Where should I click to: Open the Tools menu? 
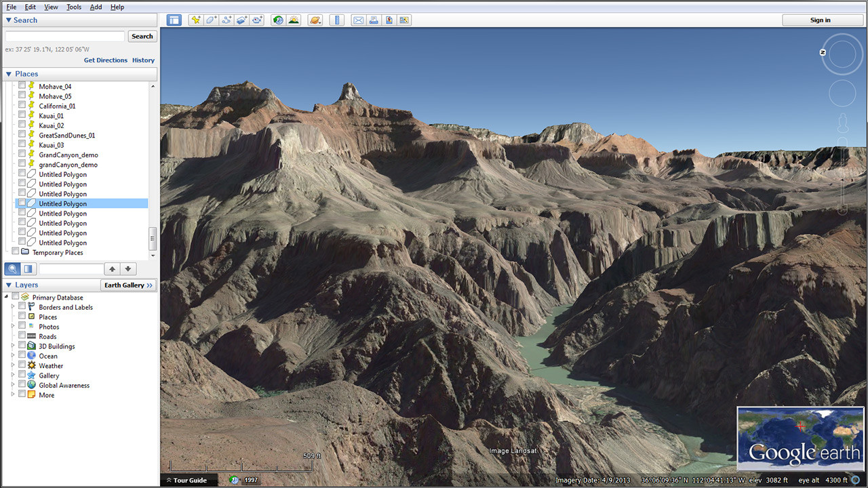pos(74,7)
